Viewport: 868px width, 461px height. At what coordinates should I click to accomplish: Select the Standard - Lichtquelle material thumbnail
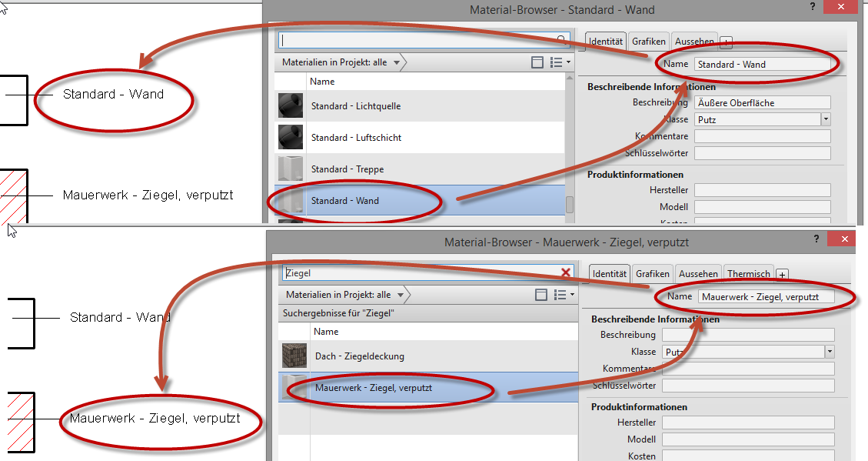point(291,105)
